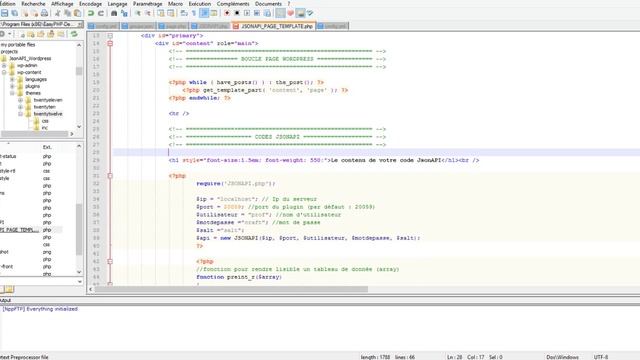This screenshot has height=360, width=640.
Task: Click the Copy toolbar icon
Action: click(x=67, y=13)
